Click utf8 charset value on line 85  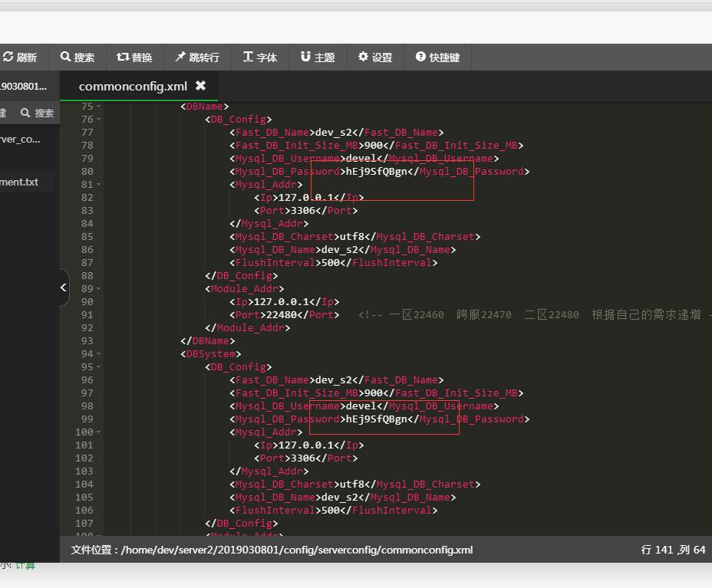click(352, 237)
